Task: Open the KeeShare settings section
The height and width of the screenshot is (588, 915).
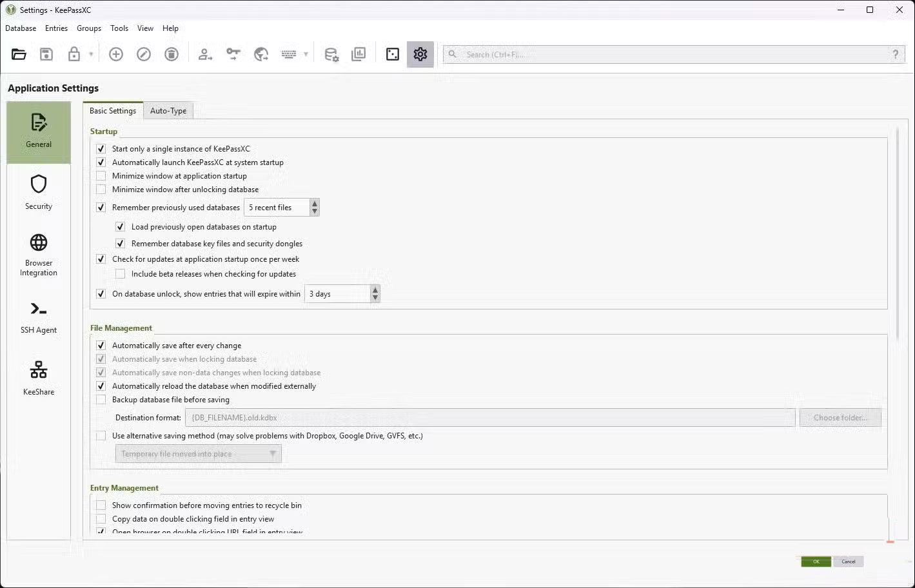Action: coord(38,376)
